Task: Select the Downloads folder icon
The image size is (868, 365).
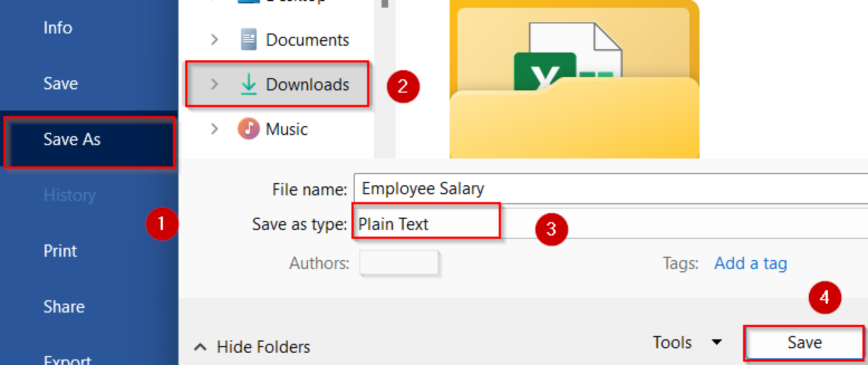Action: click(249, 84)
